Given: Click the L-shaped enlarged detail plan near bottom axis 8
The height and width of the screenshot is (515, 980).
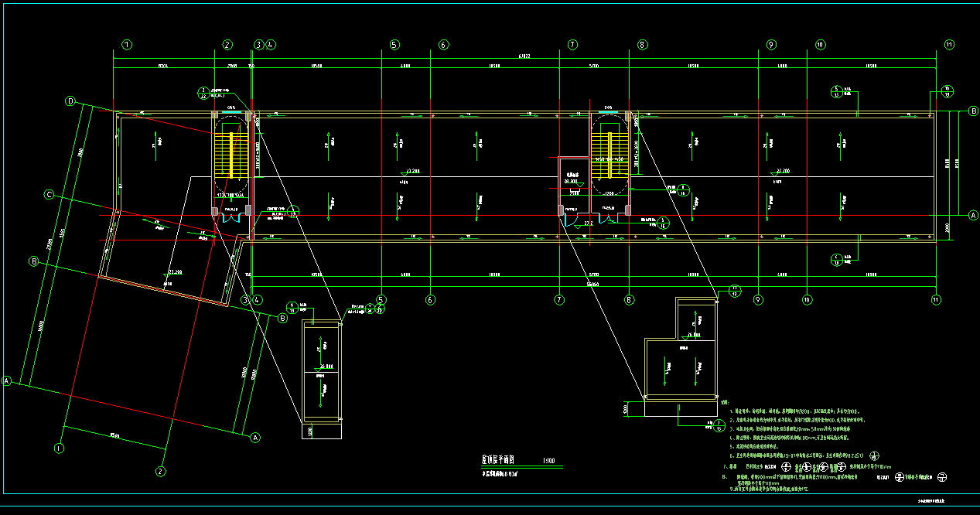Looking at the screenshot, I should point(682,357).
